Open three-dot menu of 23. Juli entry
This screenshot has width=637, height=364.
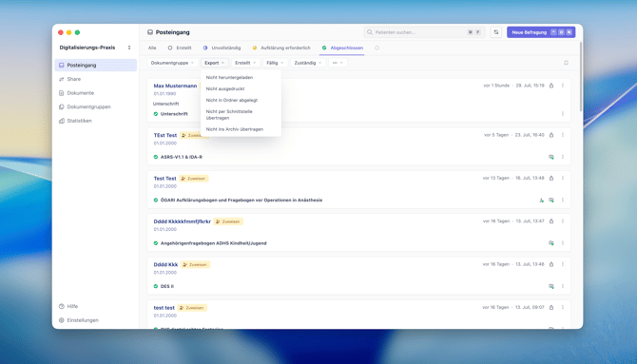click(563, 135)
